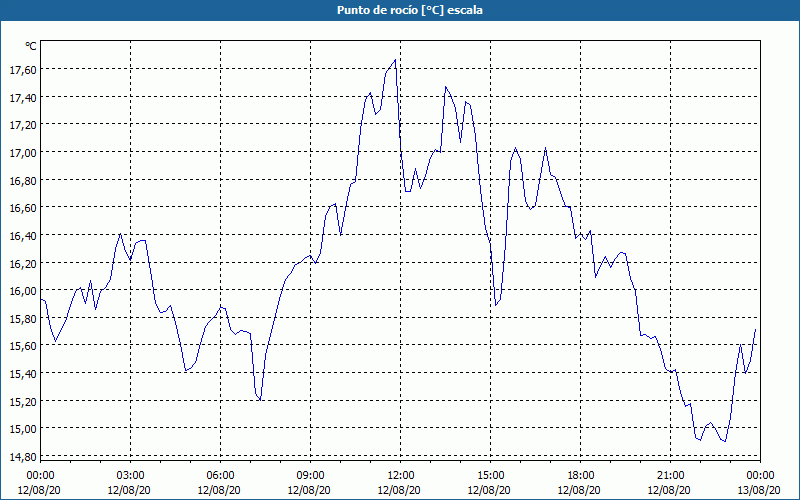Pick the 16,60 y-axis value
Viewport: 800px width, 500px height.
23,208
